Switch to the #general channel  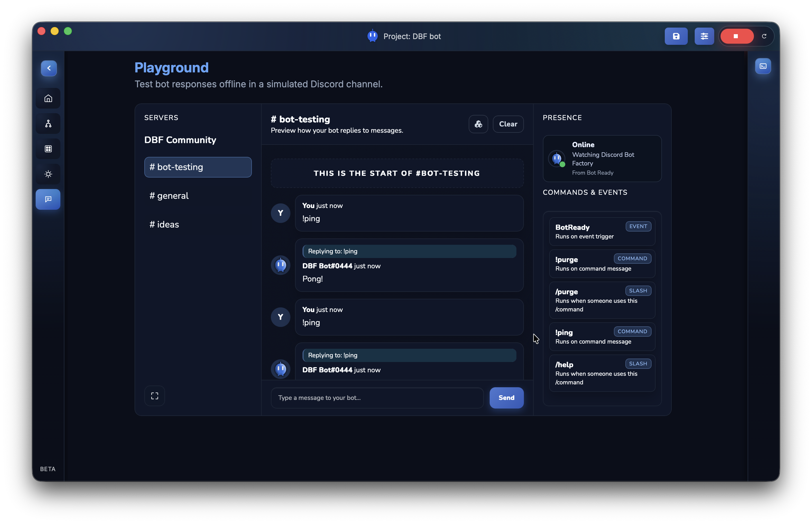click(x=168, y=195)
